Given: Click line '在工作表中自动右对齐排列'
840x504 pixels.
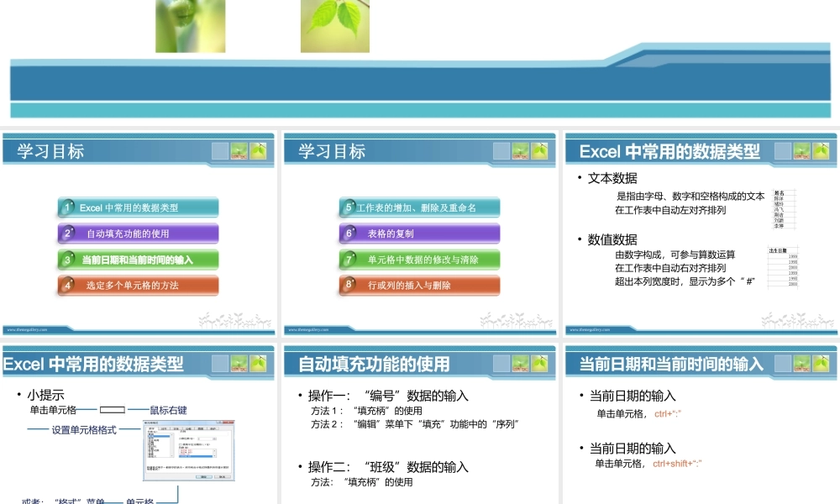Looking at the screenshot, I should point(670,268).
